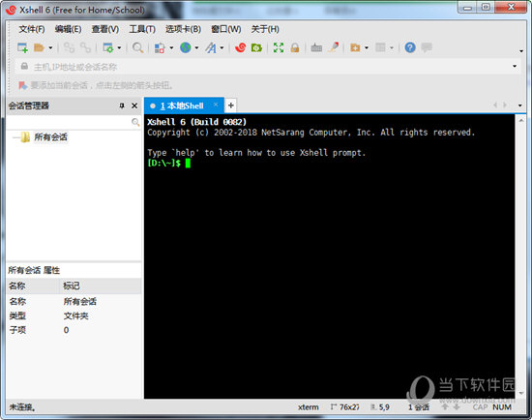Open the 选项卡(B) menu
Screen dimensions: 532x420
click(x=183, y=29)
